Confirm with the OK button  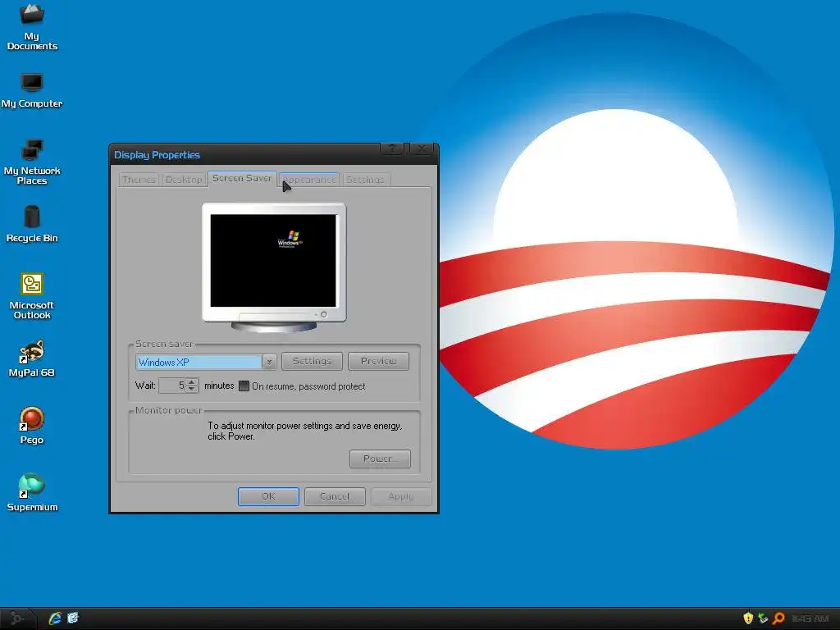(268, 496)
